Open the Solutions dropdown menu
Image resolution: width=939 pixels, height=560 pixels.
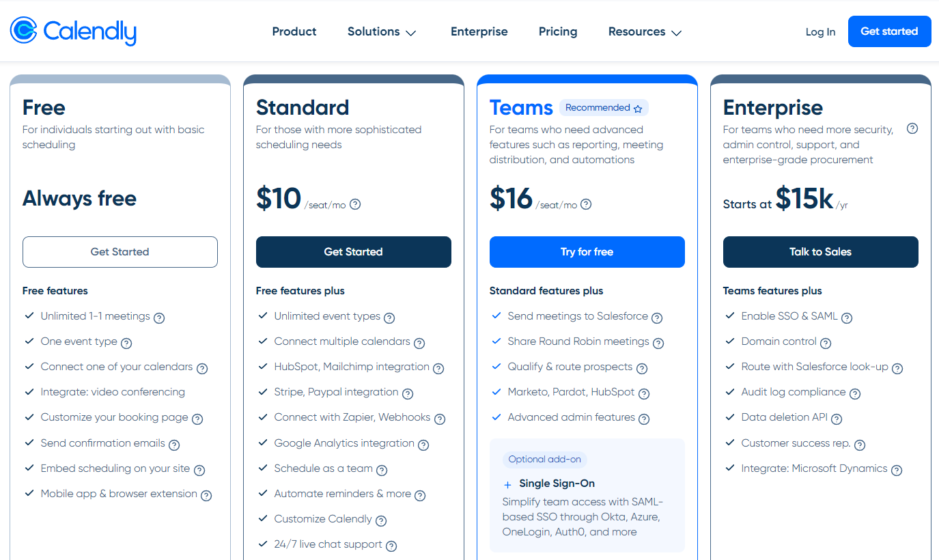pyautogui.click(x=382, y=32)
